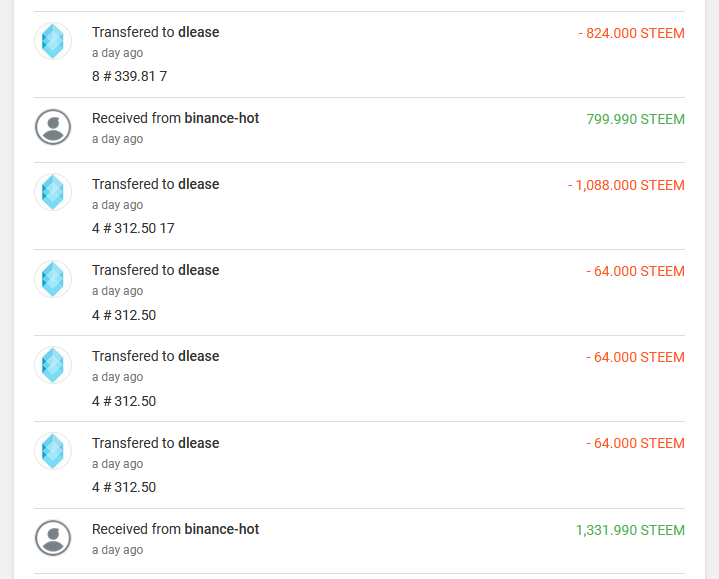Select the green 799.990 STEEM amount

pos(635,119)
